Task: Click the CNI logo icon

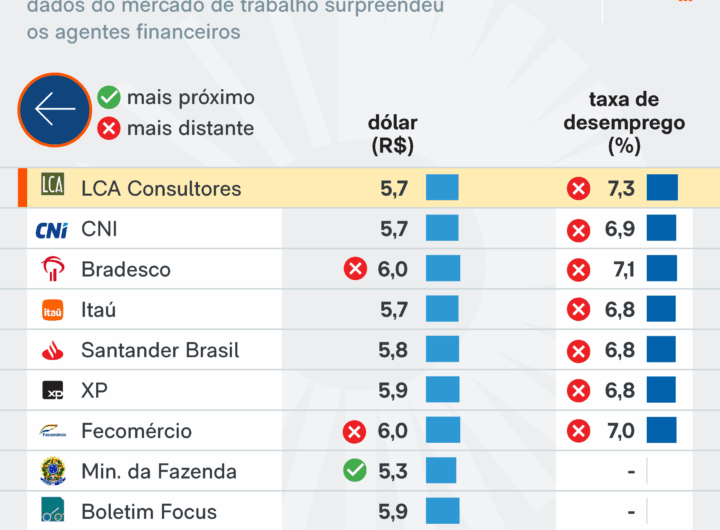Action: [51, 229]
